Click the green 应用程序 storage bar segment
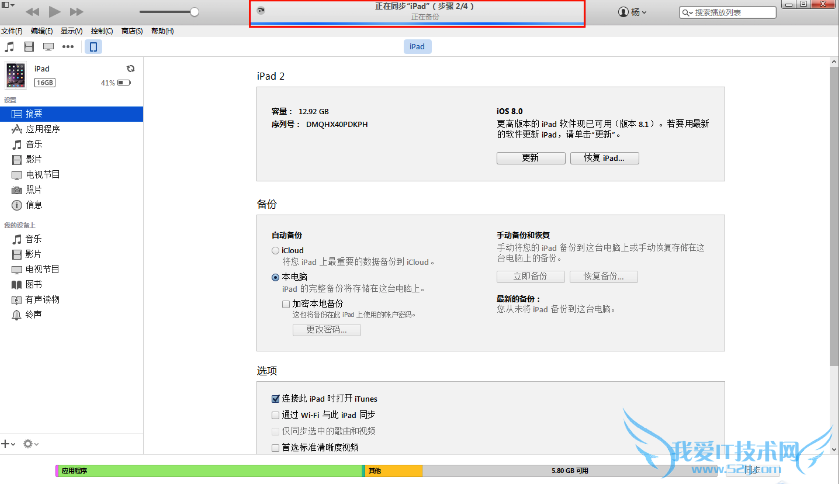The width and height of the screenshot is (839, 484). coord(210,471)
